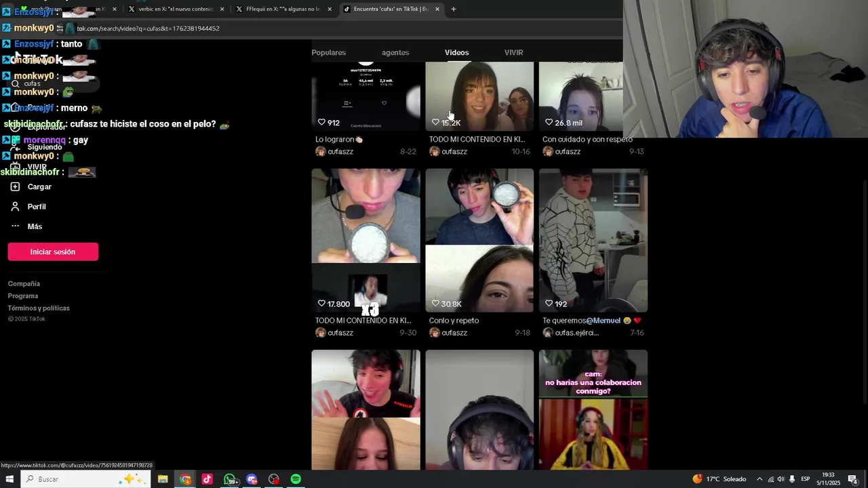Click the 'Lo lograron' video caption
This screenshot has height=488, width=868.
(x=339, y=139)
